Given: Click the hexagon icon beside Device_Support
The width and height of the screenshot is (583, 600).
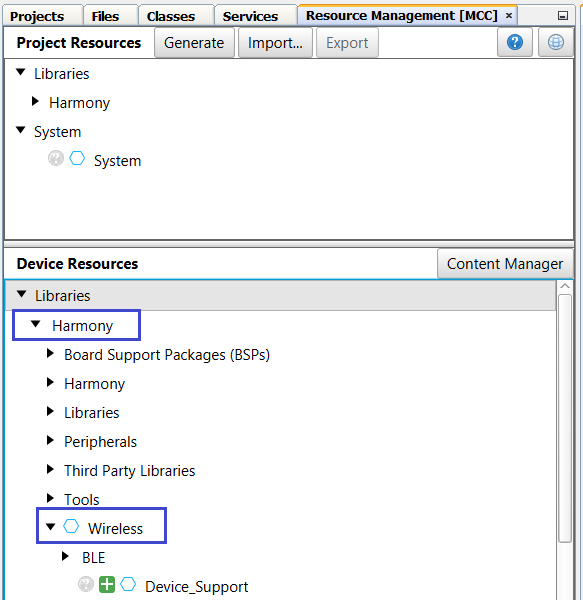Looking at the screenshot, I should [128, 584].
